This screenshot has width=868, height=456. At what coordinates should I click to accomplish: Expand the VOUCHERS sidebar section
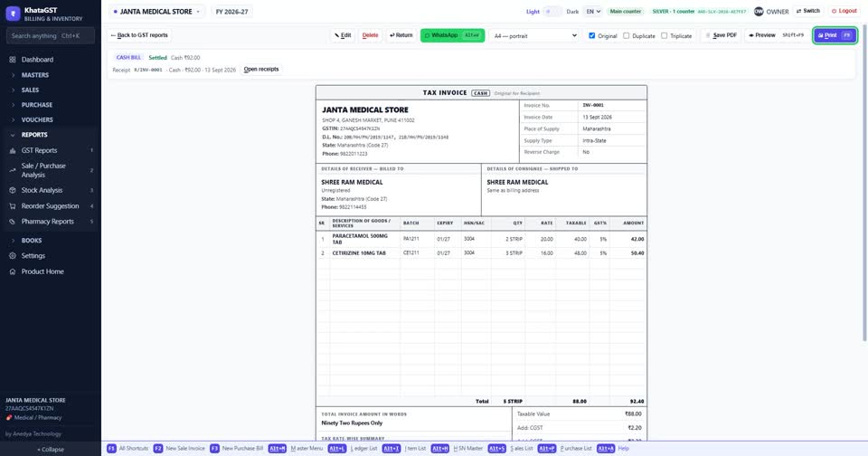pyautogui.click(x=50, y=119)
